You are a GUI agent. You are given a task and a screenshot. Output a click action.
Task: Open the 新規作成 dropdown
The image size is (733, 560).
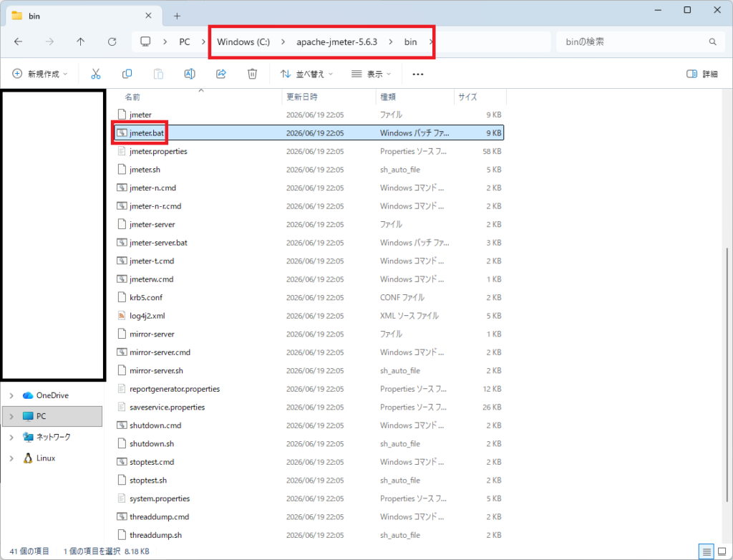[x=40, y=74]
